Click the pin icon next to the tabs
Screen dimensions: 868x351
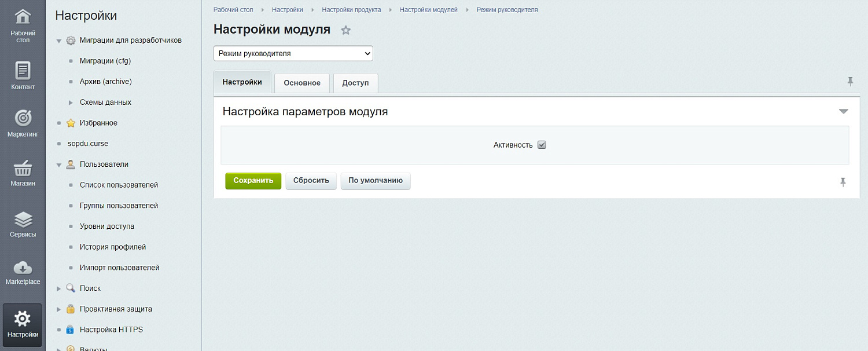(851, 82)
